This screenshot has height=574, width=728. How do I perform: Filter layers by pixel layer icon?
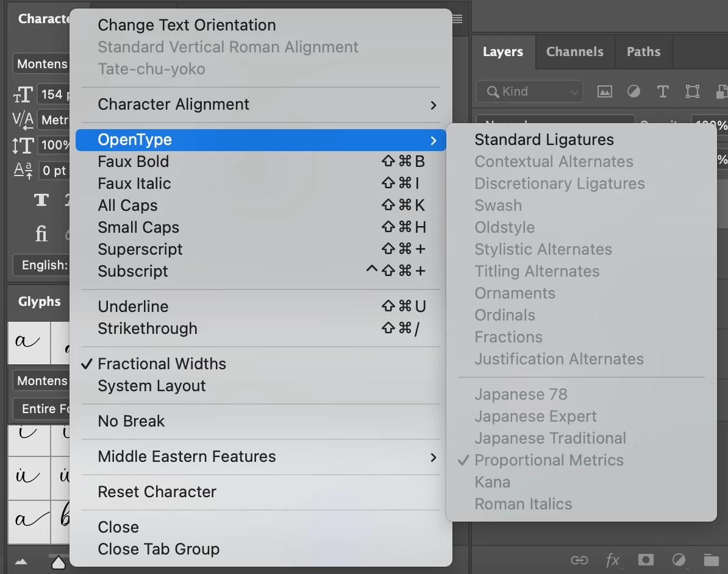pos(604,91)
